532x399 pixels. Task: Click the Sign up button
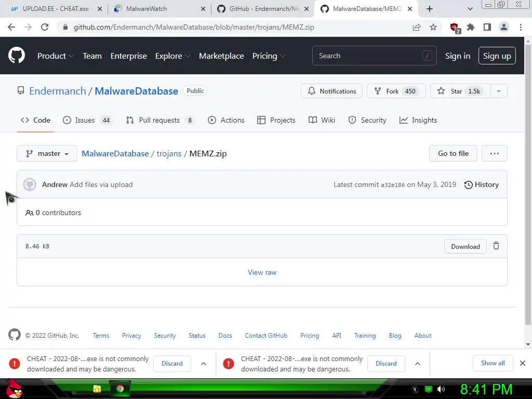coord(497,56)
